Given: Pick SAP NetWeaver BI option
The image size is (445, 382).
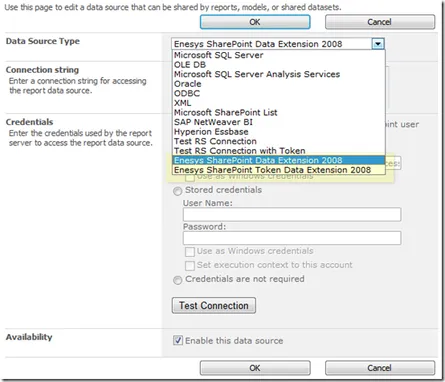Looking at the screenshot, I should pyautogui.click(x=279, y=122).
